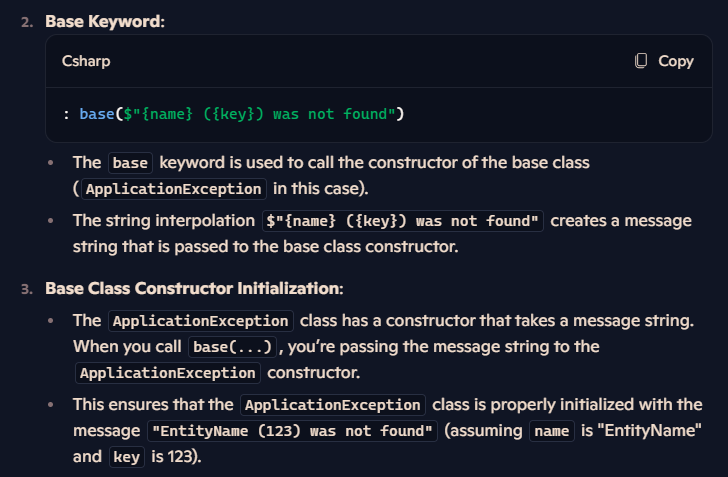The image size is (728, 477).
Task: Click ApplicationException chip after "The" in section 3
Action: [201, 321]
